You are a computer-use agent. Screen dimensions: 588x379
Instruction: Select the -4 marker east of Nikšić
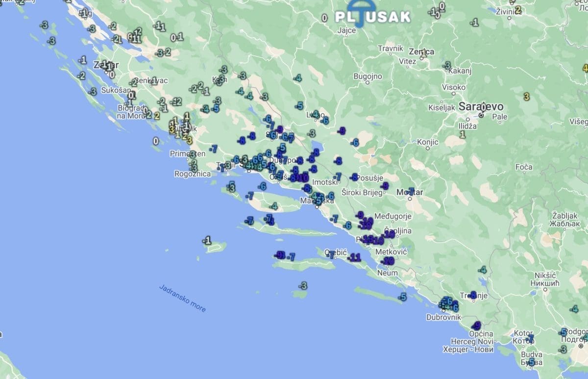point(574,309)
